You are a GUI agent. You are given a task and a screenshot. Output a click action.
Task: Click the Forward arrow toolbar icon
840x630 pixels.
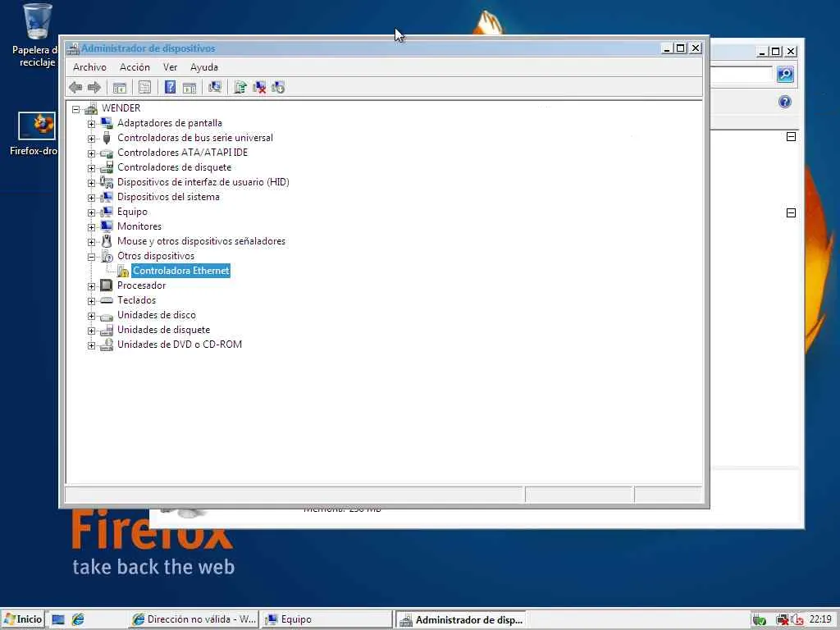tap(94, 87)
